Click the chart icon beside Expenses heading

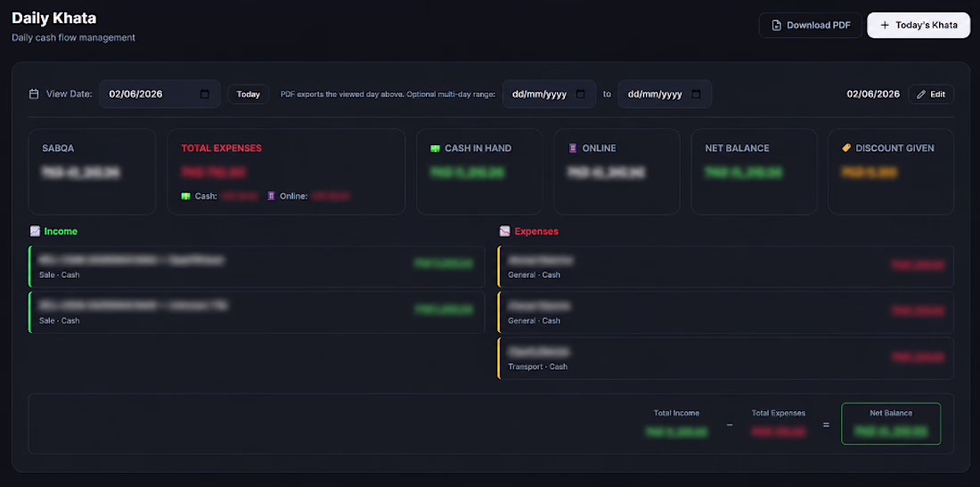pos(505,231)
